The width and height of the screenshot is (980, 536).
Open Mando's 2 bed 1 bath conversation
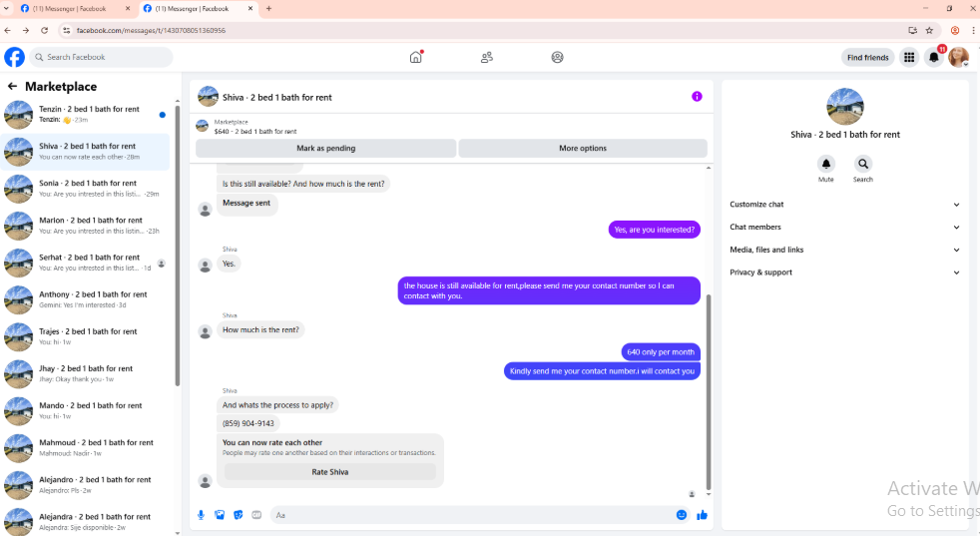(86, 411)
